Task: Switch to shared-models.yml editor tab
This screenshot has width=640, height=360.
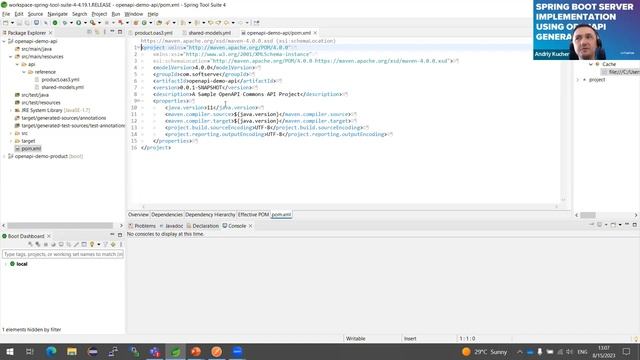Action: 209,33
